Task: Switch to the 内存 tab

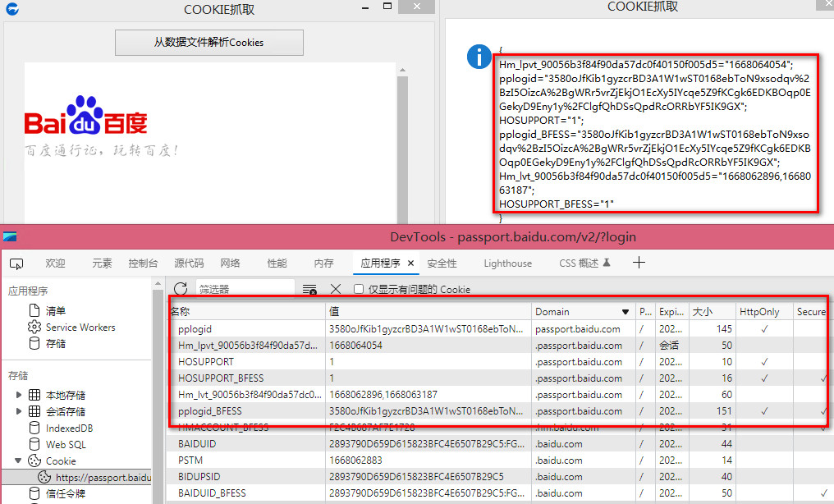Action: (324, 263)
